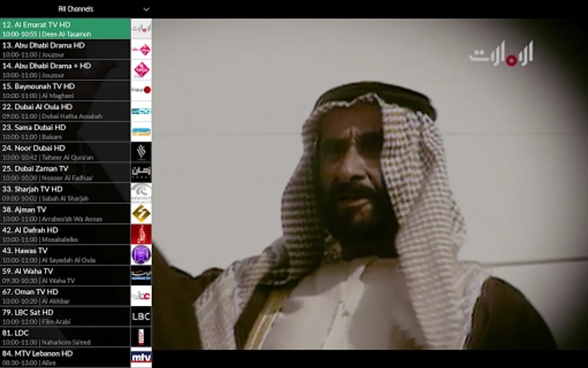The width and height of the screenshot is (588, 368).
Task: Click the Sharjah TV HD channel logo
Action: tap(141, 193)
